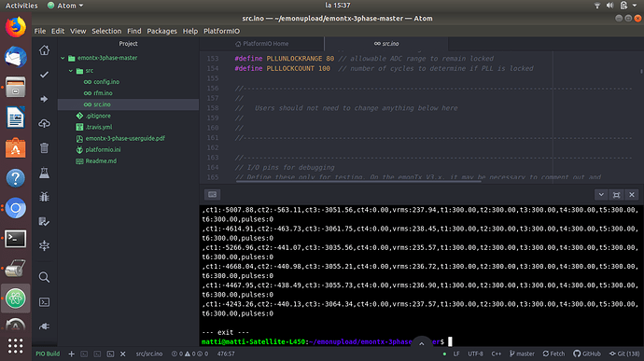The height and width of the screenshot is (361, 644).
Task: Click the Clean trash can icon
Action: point(44,147)
